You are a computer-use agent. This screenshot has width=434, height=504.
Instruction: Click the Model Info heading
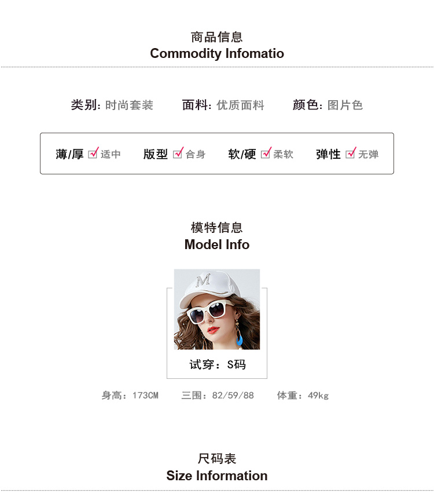click(217, 244)
